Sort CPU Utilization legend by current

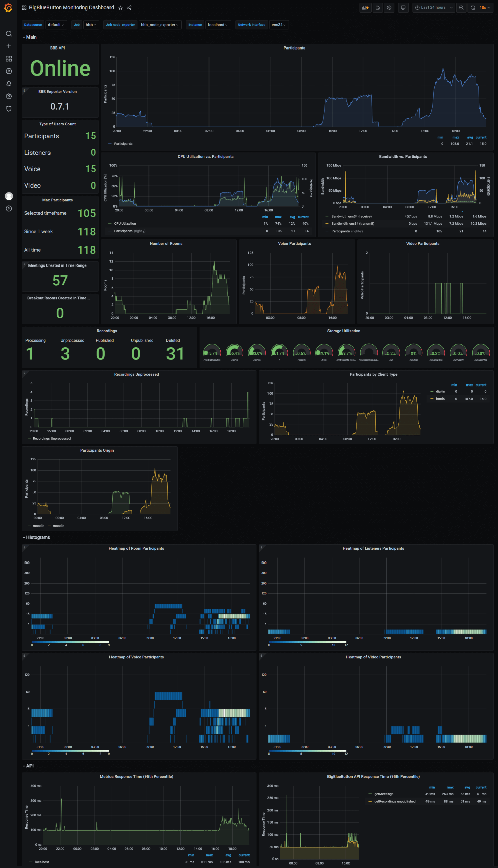(303, 217)
